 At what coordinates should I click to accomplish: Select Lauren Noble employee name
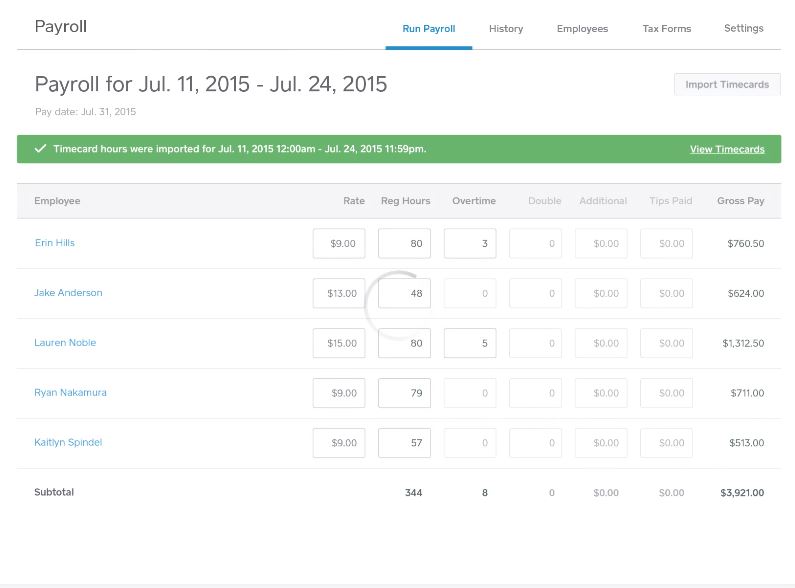click(x=65, y=343)
